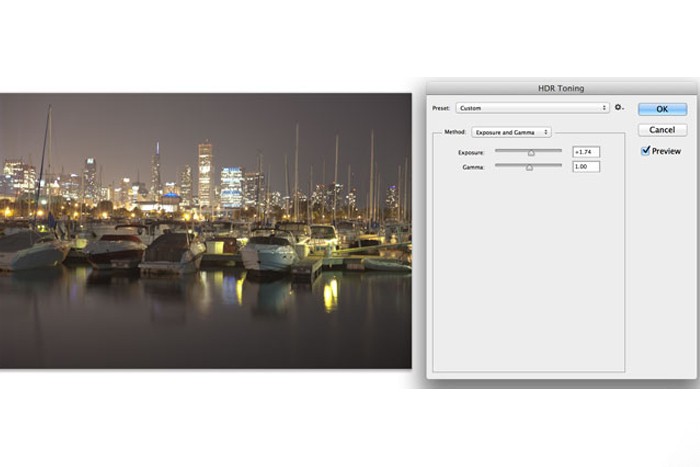The image size is (700, 467).
Task: Click the Preset label text
Action: pyautogui.click(x=441, y=108)
